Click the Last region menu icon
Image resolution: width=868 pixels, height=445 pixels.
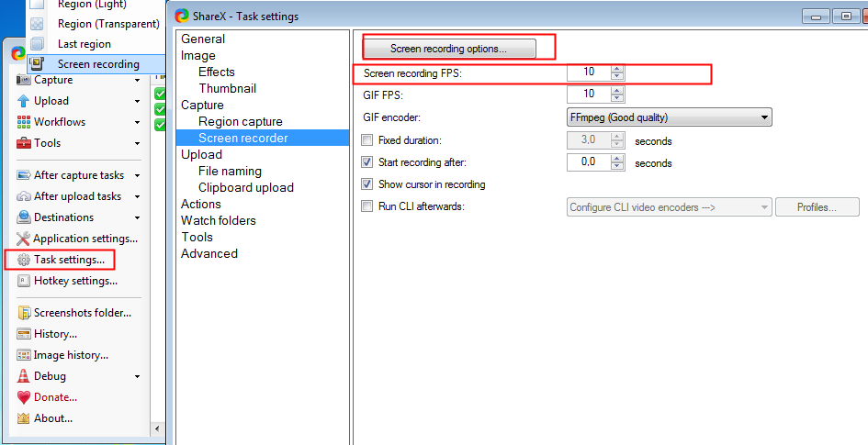(37, 44)
